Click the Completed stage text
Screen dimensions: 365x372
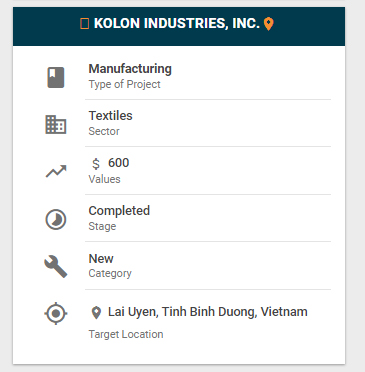click(119, 211)
